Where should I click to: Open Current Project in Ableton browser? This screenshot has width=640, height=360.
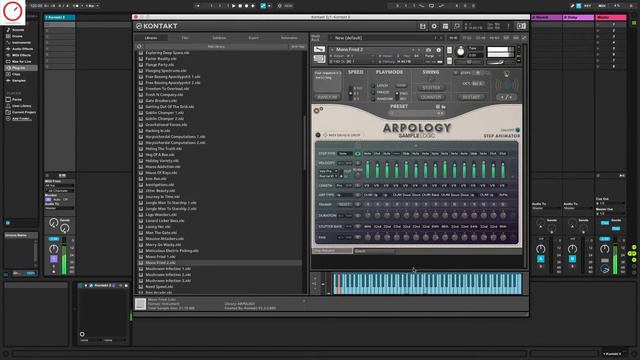[24, 112]
